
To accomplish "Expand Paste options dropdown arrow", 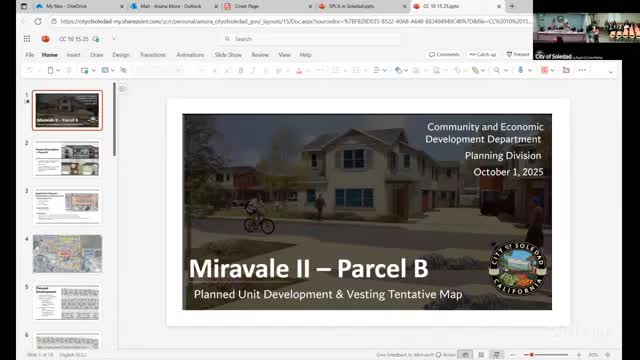I will (x=58, y=70).
